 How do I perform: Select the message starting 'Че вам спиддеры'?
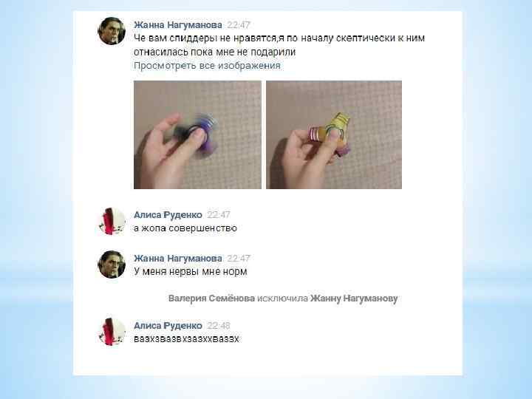[x=279, y=45]
